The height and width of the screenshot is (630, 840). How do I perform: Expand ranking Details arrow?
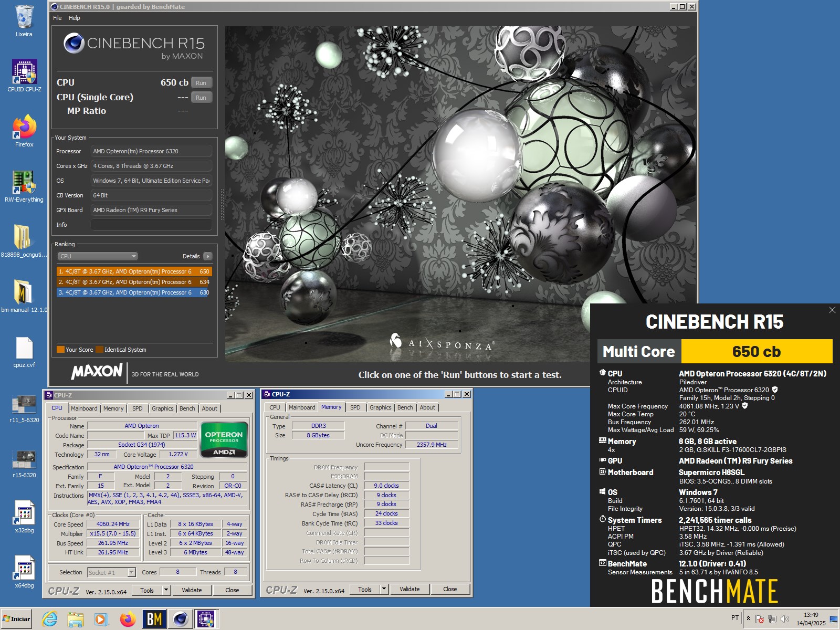[208, 256]
